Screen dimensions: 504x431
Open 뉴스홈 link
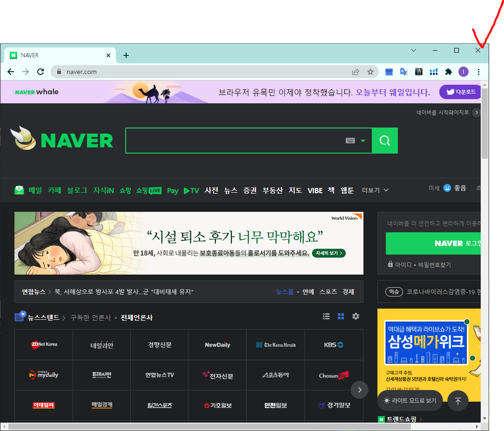coord(285,292)
